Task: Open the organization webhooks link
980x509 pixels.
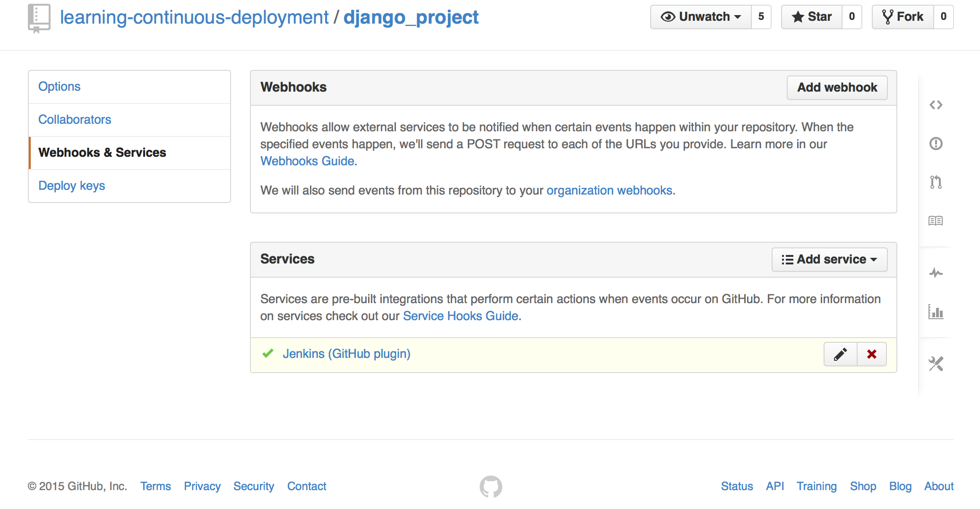Action: [609, 191]
